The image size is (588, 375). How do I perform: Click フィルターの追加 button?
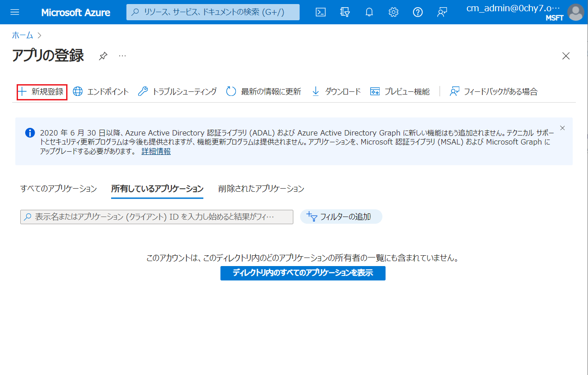[x=341, y=217]
